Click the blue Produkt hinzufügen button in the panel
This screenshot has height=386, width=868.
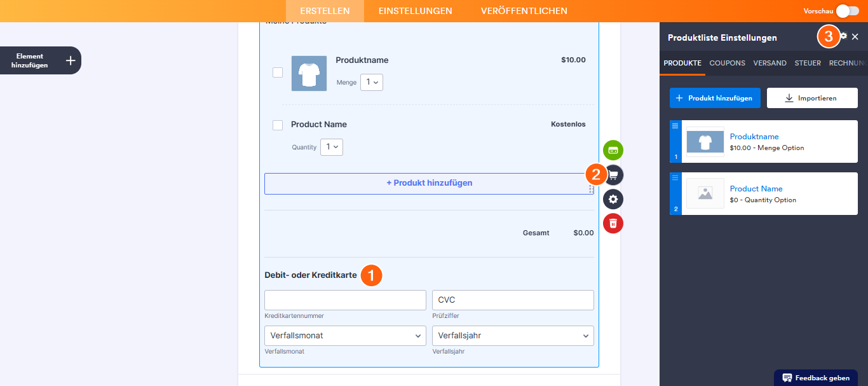[x=715, y=98]
